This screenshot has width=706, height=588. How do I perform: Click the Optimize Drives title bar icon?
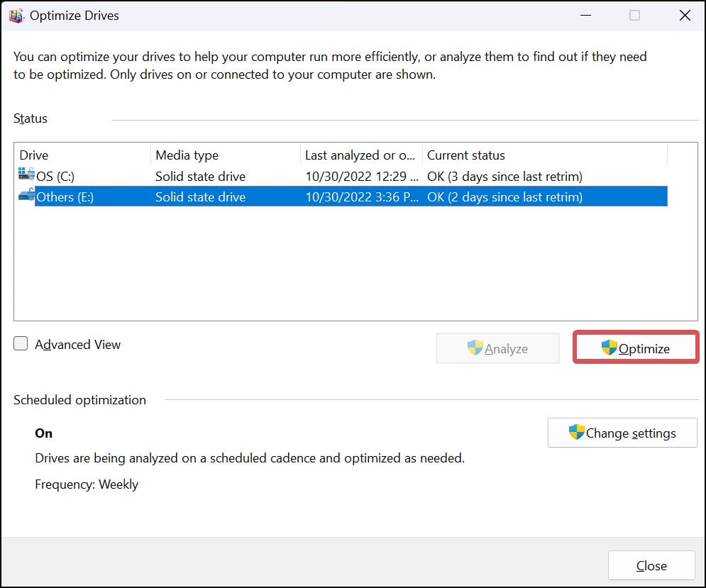[16, 16]
